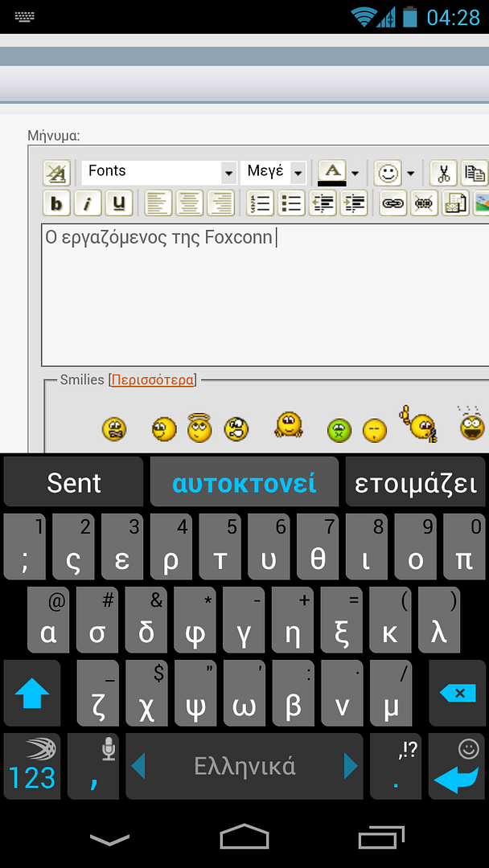Tap the μ key
Viewport: 489px width, 868px height.
(x=391, y=693)
